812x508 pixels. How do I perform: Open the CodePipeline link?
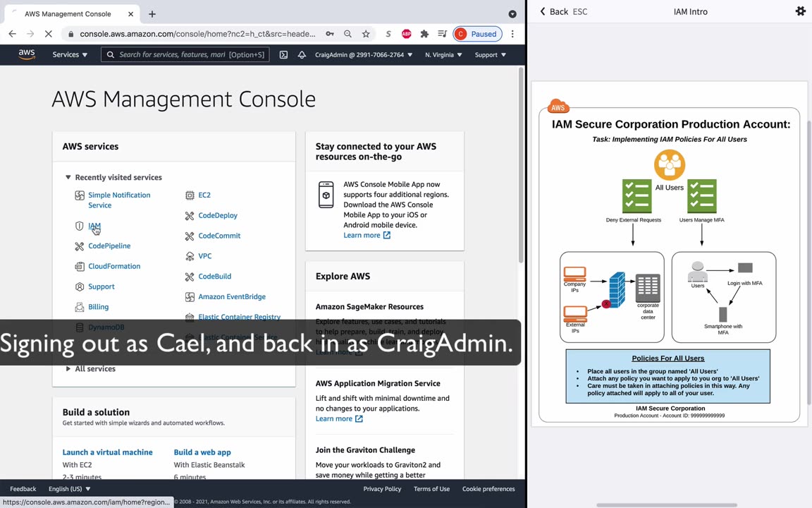tap(109, 246)
